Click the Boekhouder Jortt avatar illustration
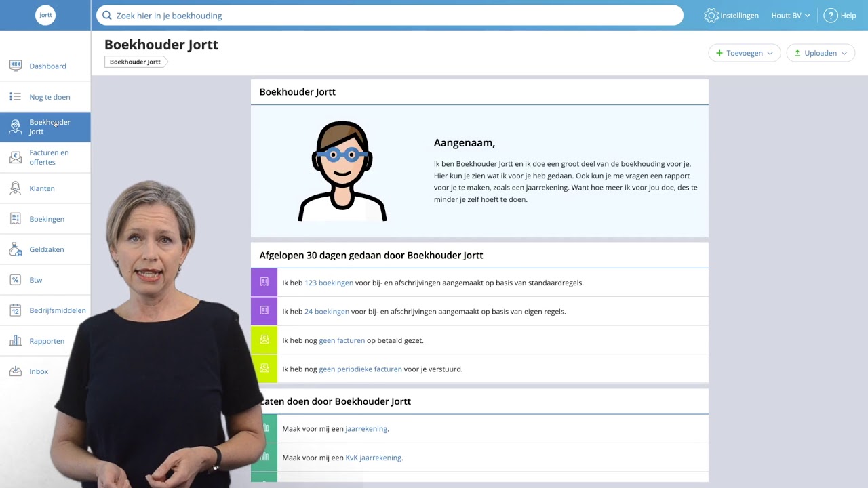 (x=342, y=171)
